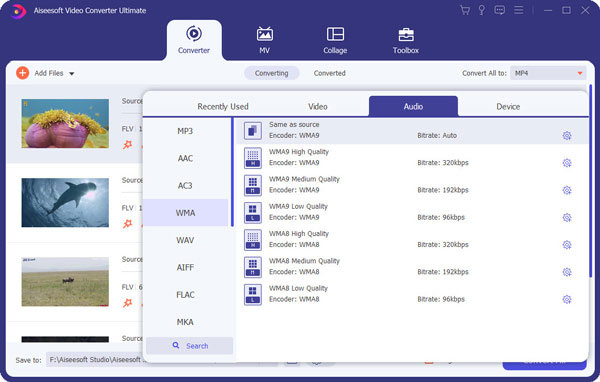The image size is (600, 382).
Task: Open the Device format tab
Action: point(508,106)
